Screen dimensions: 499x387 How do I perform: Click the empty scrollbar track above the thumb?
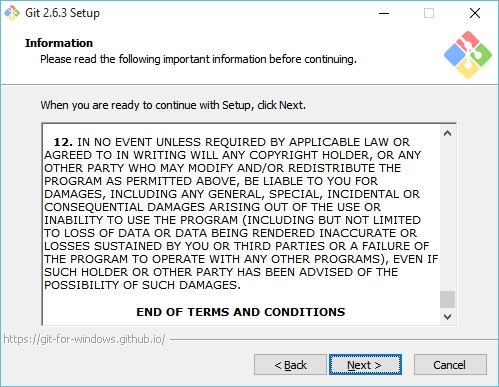[447, 216]
